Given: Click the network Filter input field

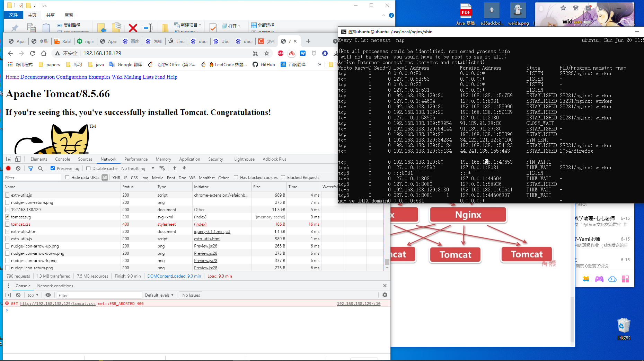Looking at the screenshot, I should (33, 178).
